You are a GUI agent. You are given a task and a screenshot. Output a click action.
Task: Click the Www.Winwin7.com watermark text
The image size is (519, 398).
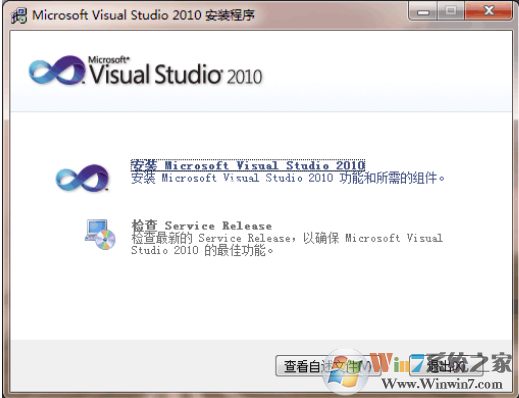click(x=442, y=384)
